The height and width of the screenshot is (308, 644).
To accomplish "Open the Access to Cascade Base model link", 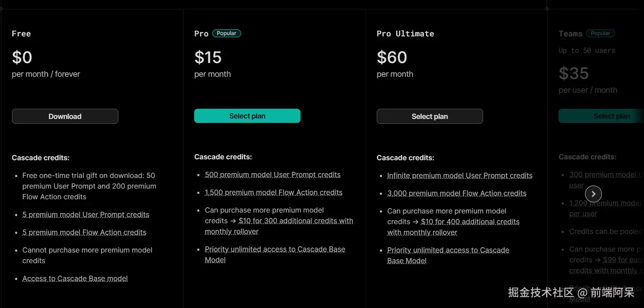I will (x=75, y=279).
